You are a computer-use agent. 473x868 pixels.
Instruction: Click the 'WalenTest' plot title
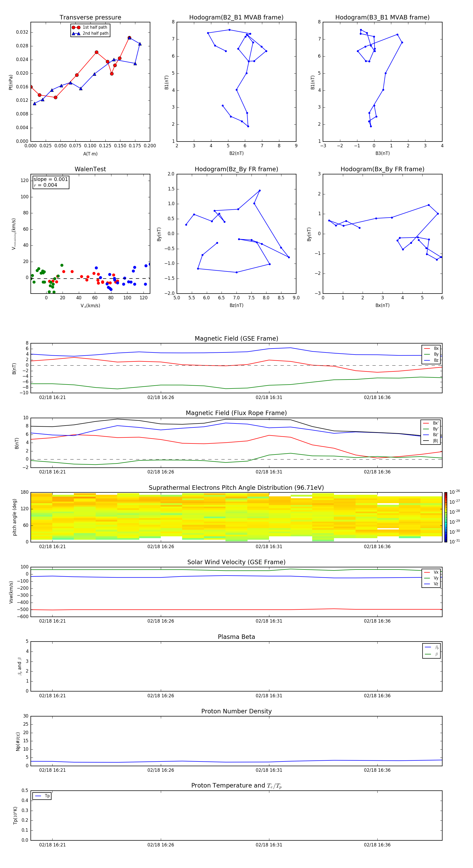pos(90,169)
